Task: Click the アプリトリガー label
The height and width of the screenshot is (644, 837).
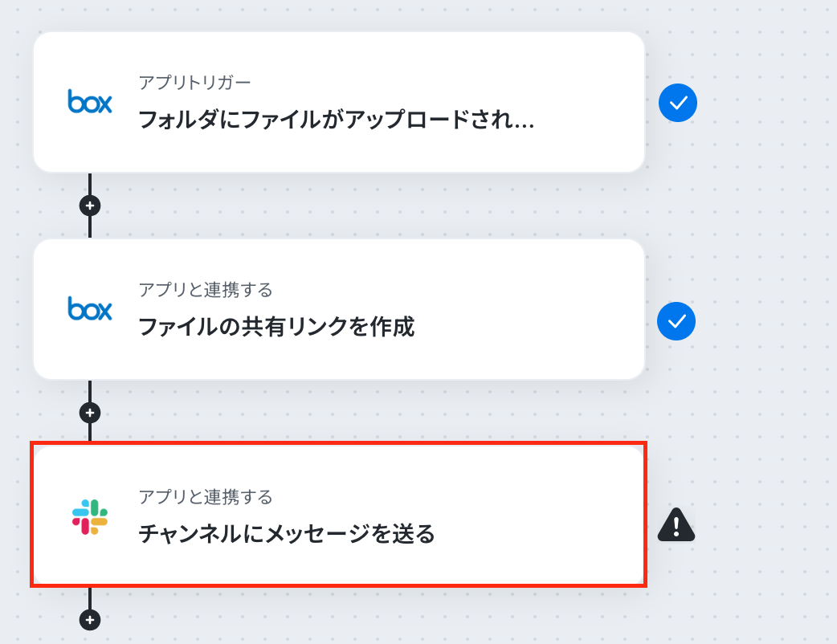Action: 194,83
